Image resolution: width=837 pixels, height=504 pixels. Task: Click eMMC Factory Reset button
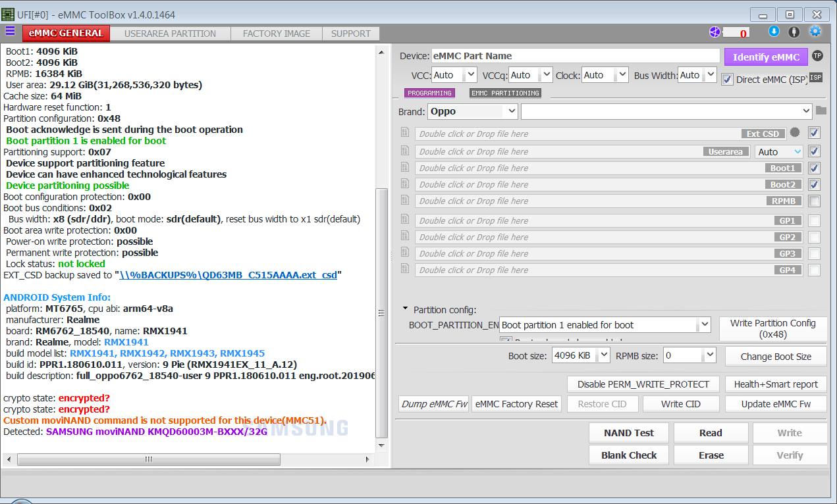[517, 403]
